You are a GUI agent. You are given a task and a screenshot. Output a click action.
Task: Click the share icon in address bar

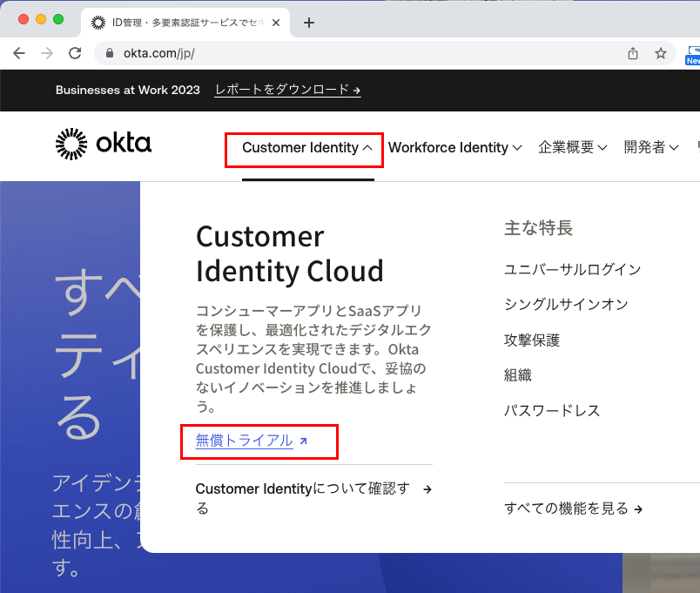click(x=633, y=53)
